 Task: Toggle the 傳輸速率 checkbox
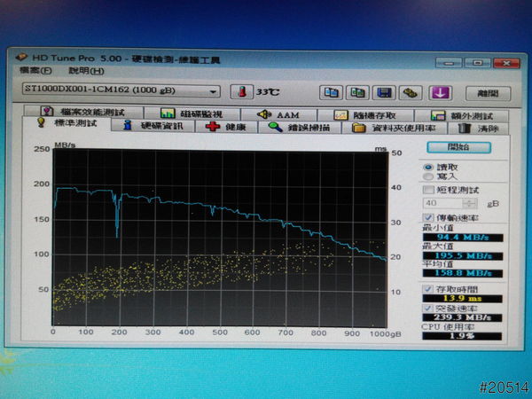tap(427, 217)
